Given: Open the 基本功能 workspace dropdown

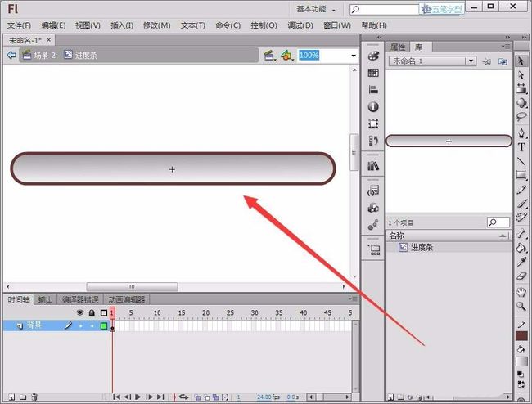Looking at the screenshot, I should 316,9.
